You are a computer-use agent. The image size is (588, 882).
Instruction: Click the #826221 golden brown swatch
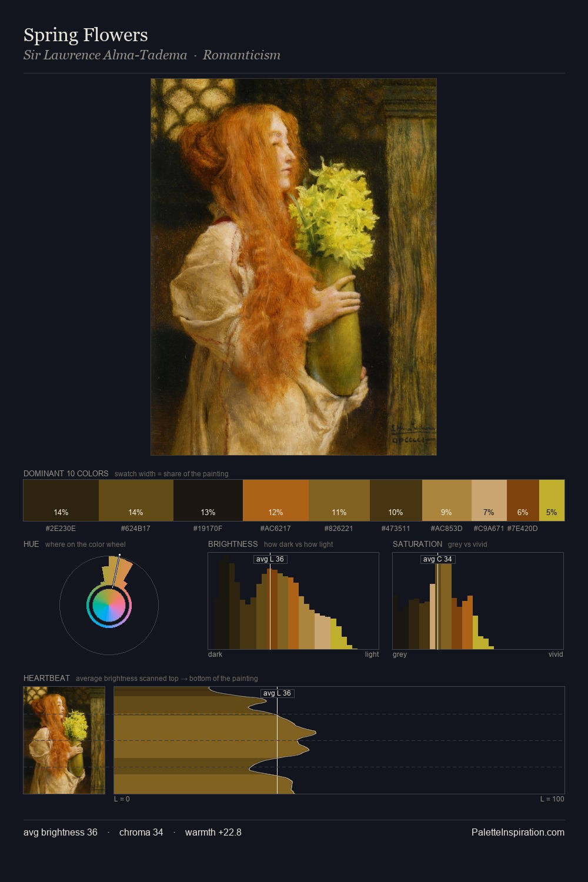click(x=339, y=500)
